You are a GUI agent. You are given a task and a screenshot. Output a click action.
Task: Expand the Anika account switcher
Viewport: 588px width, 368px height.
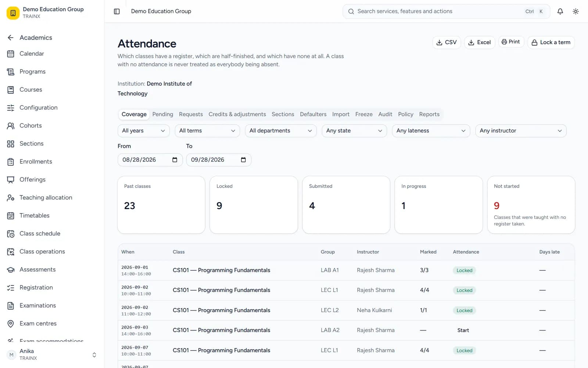tap(94, 355)
